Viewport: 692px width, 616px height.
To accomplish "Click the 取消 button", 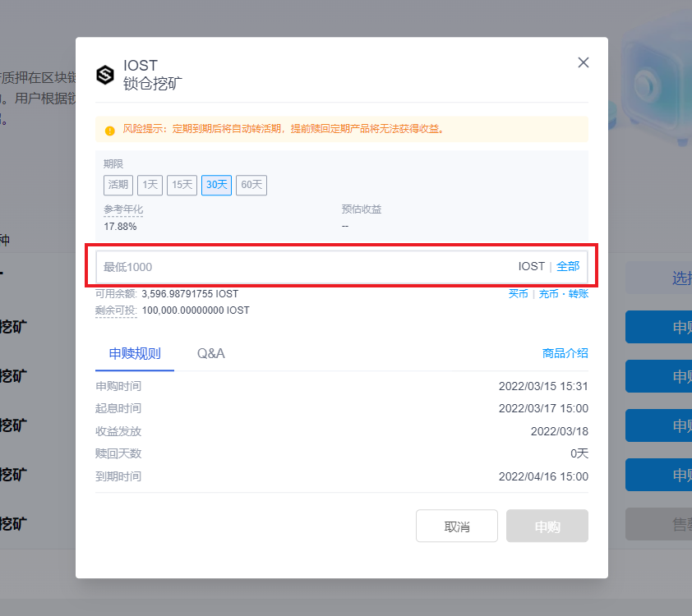I will (x=457, y=526).
